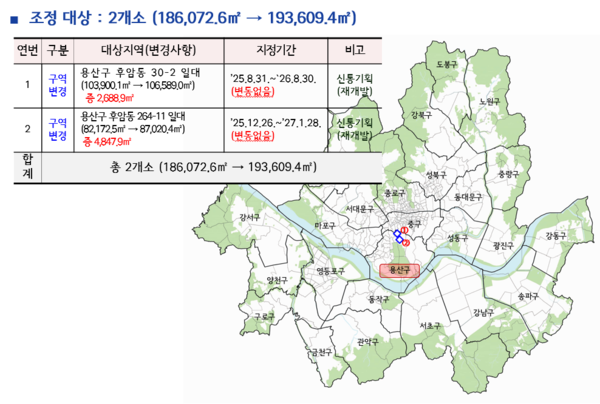Click the '노원구' district label
This screenshot has height=404, width=600.
coord(490,102)
